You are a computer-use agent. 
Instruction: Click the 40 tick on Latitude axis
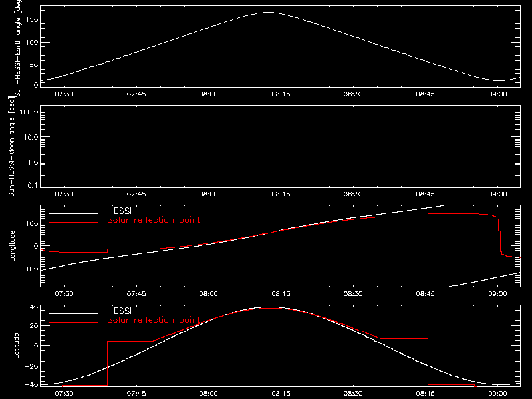point(34,307)
